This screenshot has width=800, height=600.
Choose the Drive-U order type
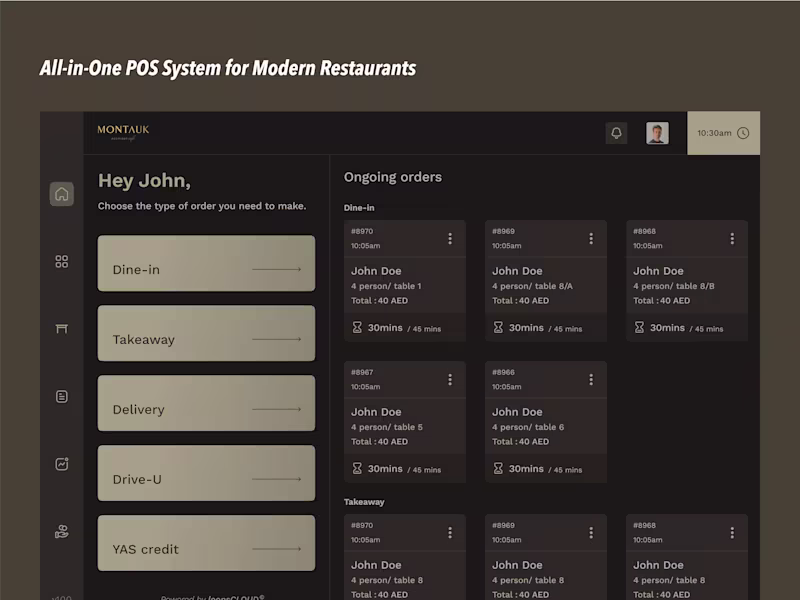(206, 473)
